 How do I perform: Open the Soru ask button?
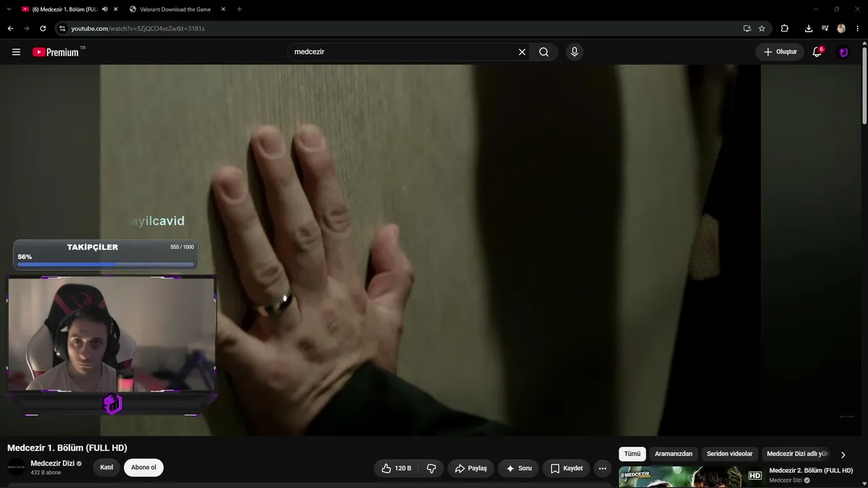pyautogui.click(x=519, y=468)
